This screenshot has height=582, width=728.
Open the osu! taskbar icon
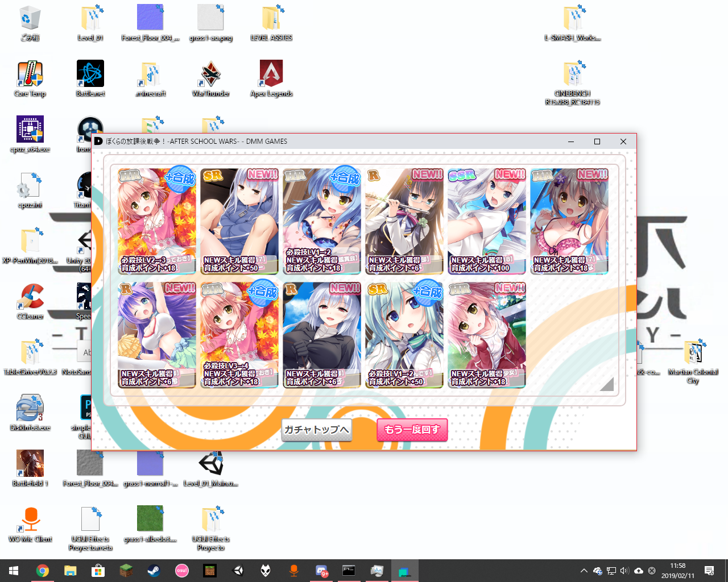[181, 571]
